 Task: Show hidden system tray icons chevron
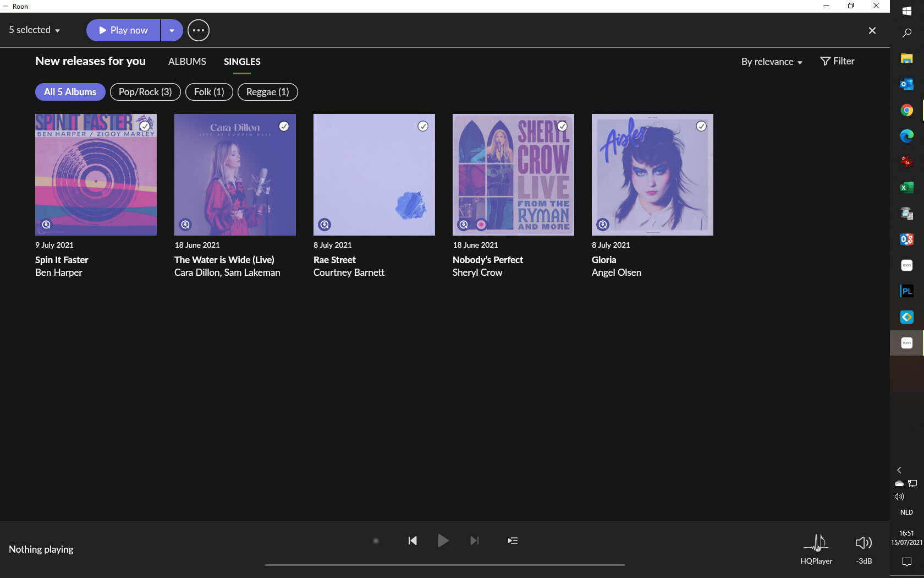(899, 470)
